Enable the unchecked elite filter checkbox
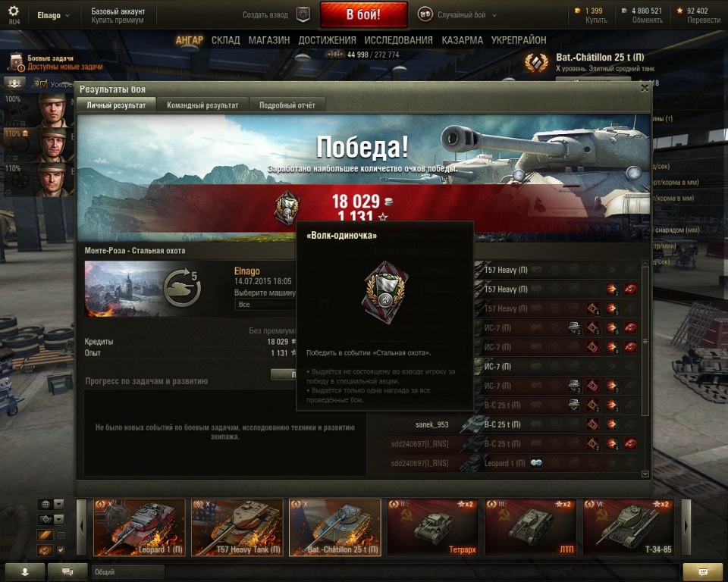This screenshot has width=728, height=582. point(61,535)
